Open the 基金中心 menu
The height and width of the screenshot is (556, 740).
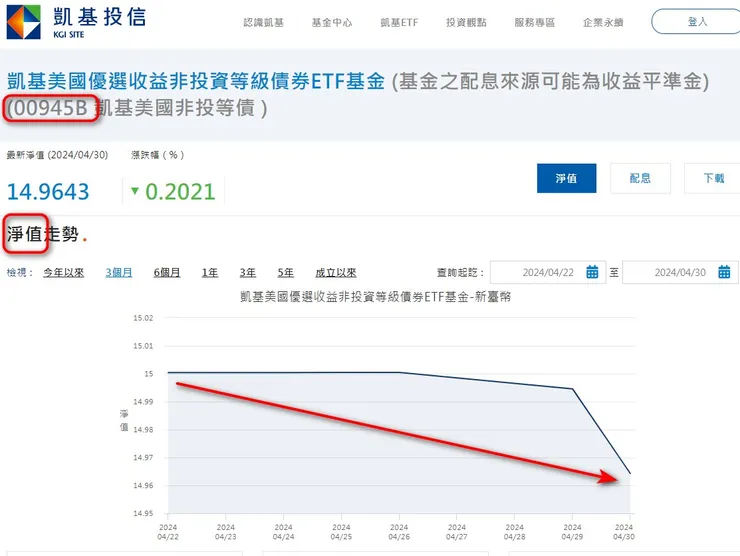332,22
